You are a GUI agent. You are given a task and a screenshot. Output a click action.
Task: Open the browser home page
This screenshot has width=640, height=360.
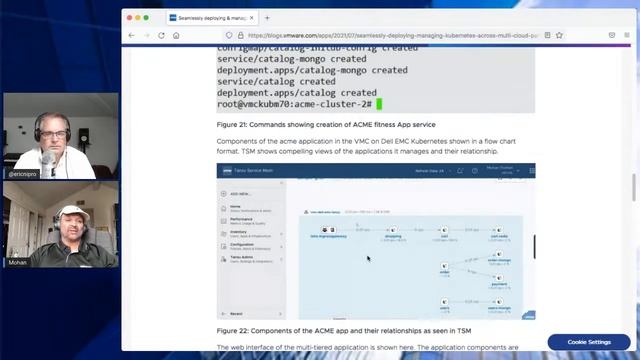[176, 36]
